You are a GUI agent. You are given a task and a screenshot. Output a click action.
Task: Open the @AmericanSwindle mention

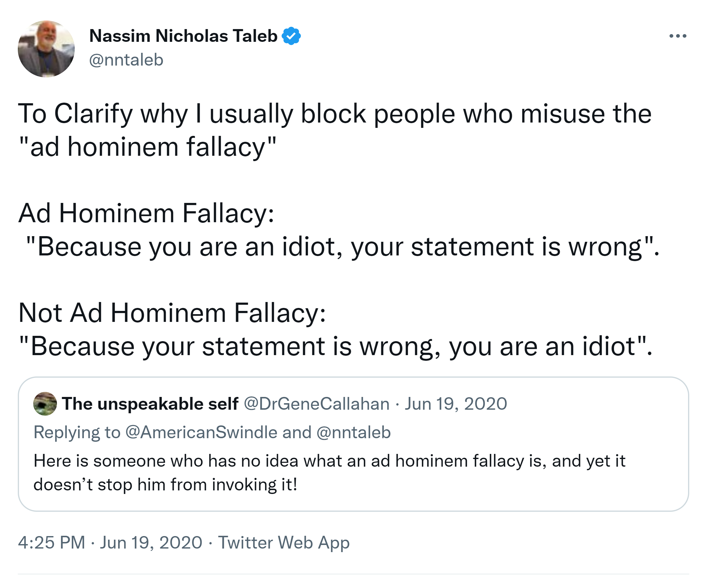point(201,432)
